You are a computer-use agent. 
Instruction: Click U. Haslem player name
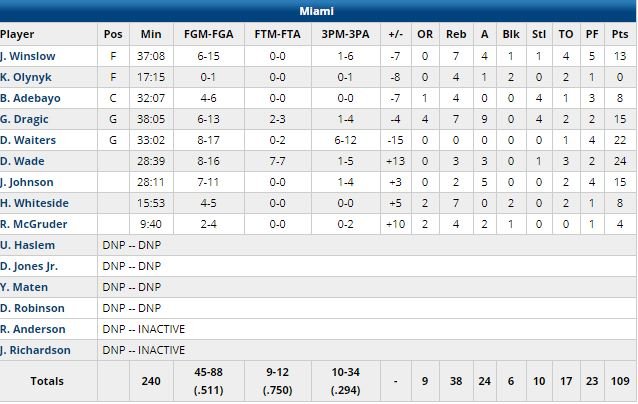coord(27,245)
